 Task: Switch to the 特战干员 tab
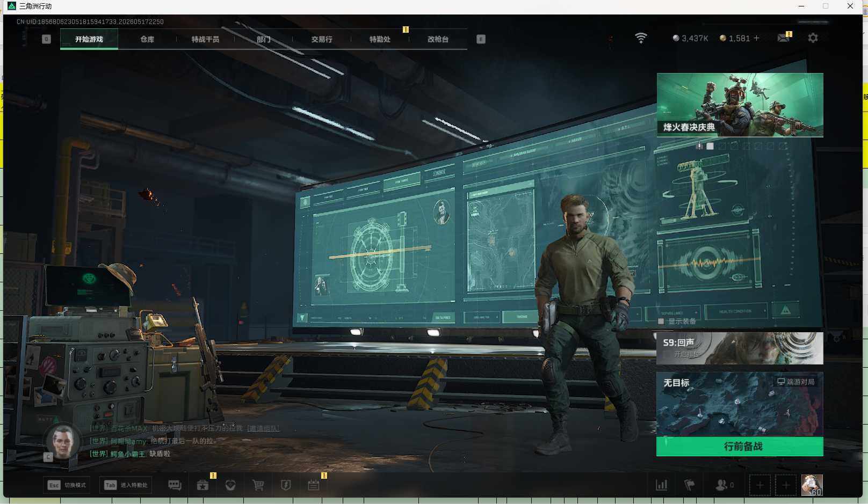pyautogui.click(x=205, y=39)
